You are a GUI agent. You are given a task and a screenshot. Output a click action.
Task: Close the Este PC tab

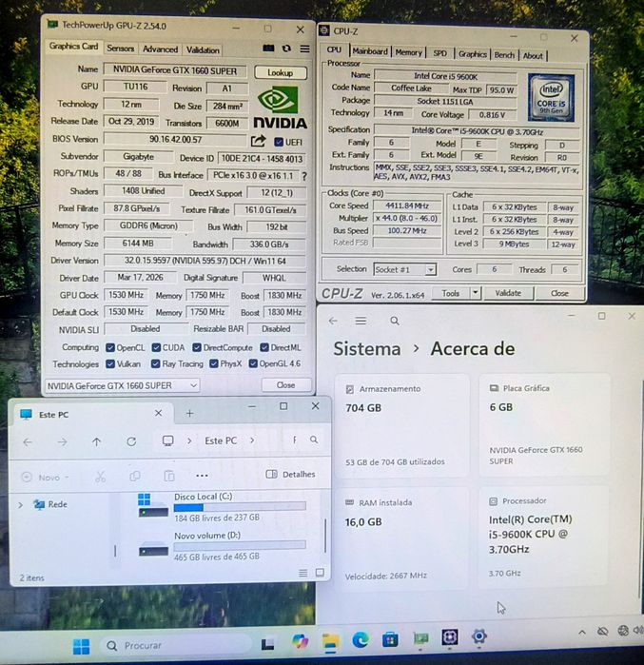coord(158,413)
